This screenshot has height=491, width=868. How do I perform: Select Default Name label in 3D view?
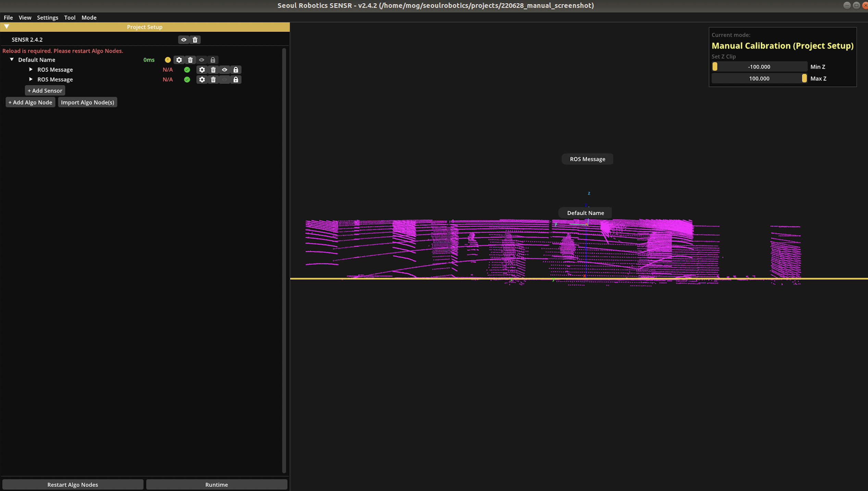(585, 213)
